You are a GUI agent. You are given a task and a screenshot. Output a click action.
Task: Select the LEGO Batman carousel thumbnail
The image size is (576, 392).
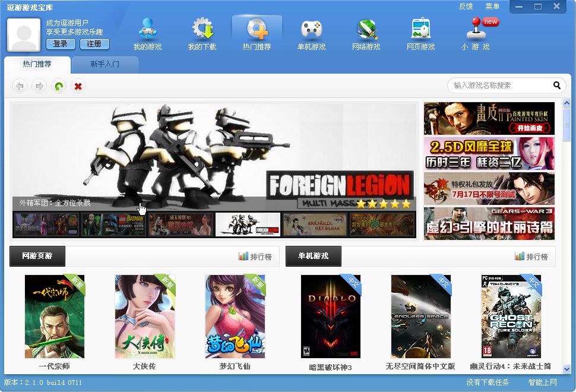coord(113,225)
